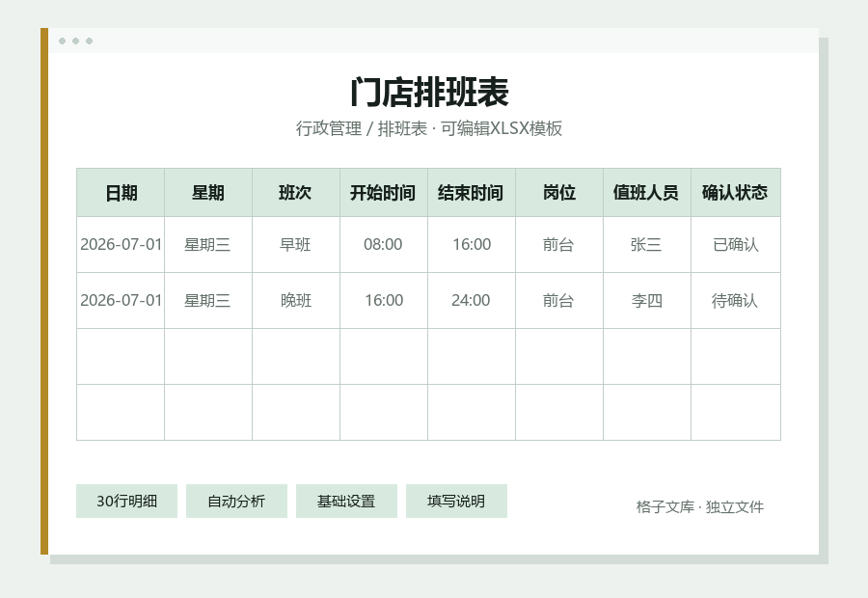The height and width of the screenshot is (598, 868).
Task: Select the 星期 column header
Action: (208, 193)
